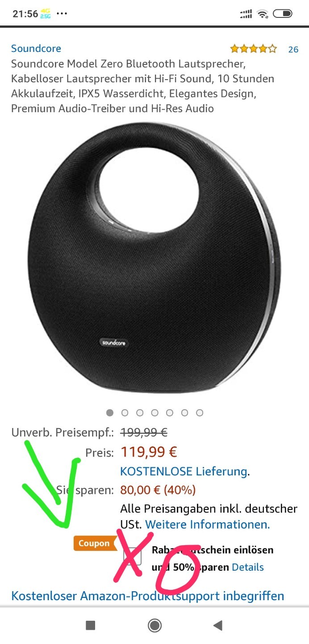309x644 pixels.
Task: Tap the Android home circle button
Action: 154,625
